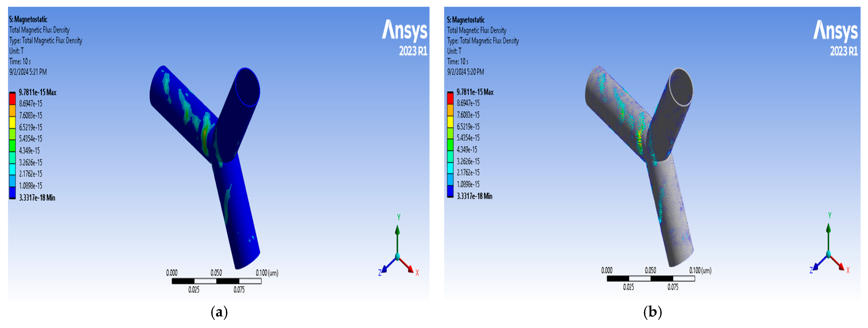The image size is (868, 328).
Task: Click the S: Magnetostatic title in left panel
Action: click(28, 19)
